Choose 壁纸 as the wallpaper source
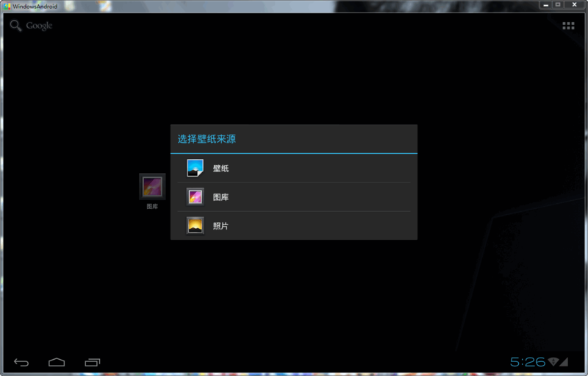This screenshot has height=376, width=588. click(x=293, y=168)
